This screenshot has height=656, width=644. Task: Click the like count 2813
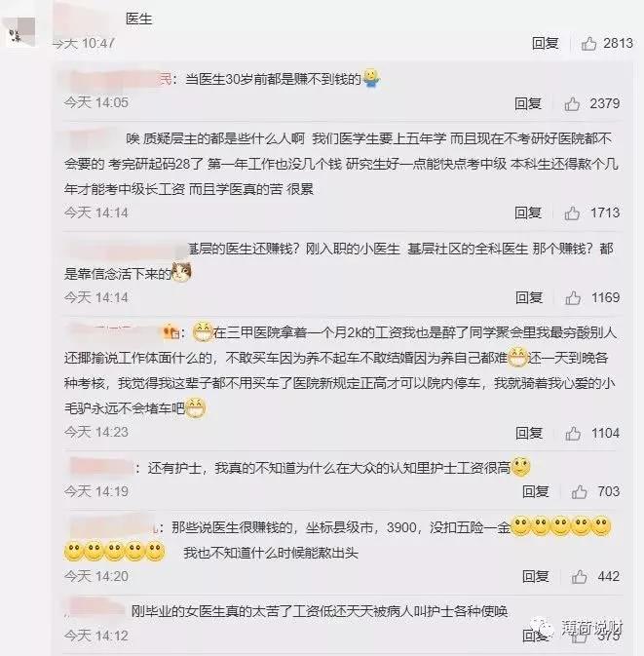(618, 43)
